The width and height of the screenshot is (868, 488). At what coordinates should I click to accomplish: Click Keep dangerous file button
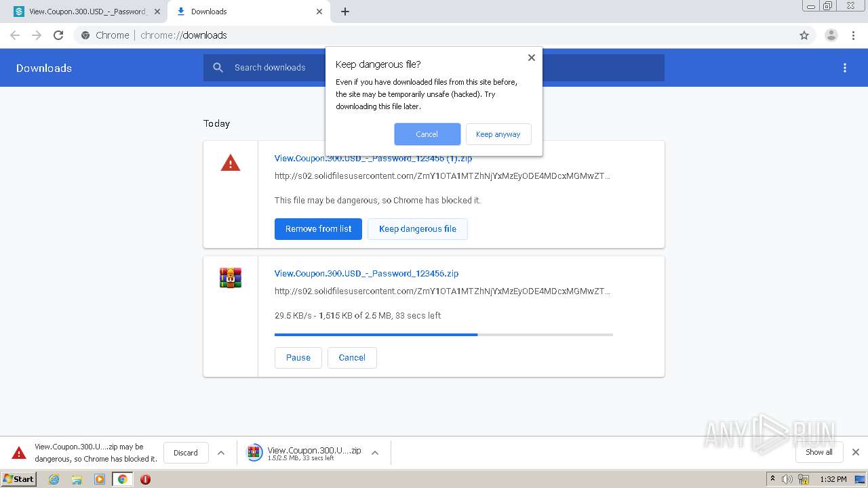coord(418,229)
